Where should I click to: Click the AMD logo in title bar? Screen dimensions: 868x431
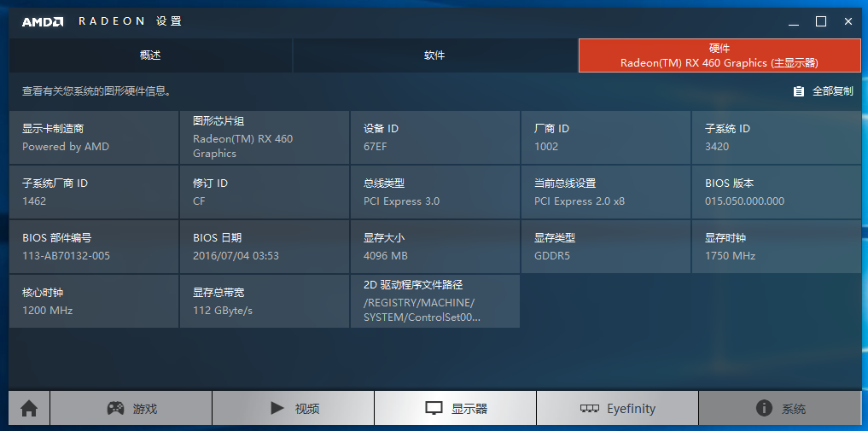coord(43,21)
